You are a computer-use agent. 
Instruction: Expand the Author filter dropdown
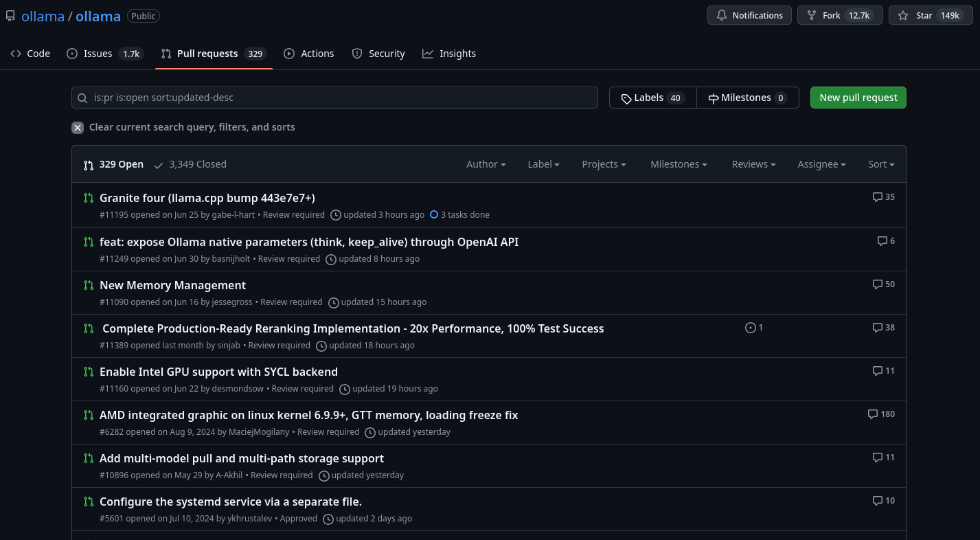pyautogui.click(x=486, y=164)
